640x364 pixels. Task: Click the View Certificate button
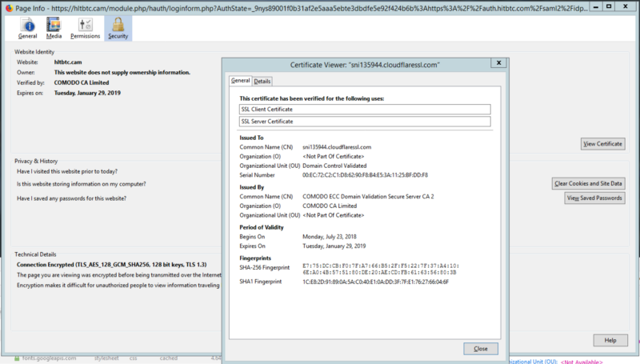click(x=603, y=144)
